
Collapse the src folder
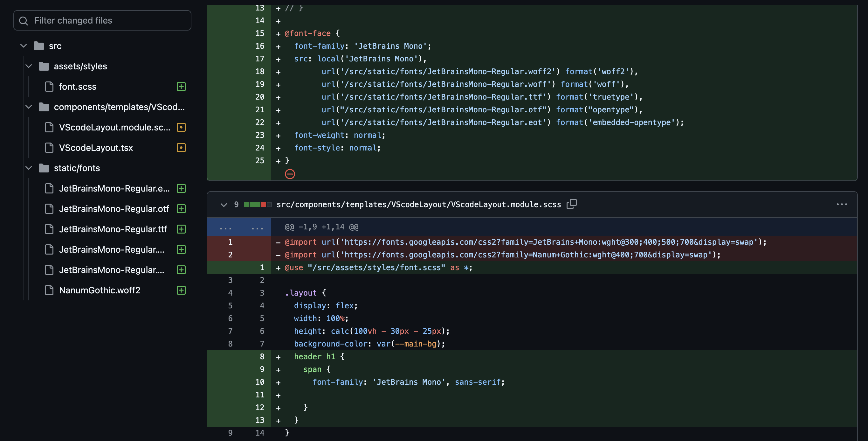[24, 45]
